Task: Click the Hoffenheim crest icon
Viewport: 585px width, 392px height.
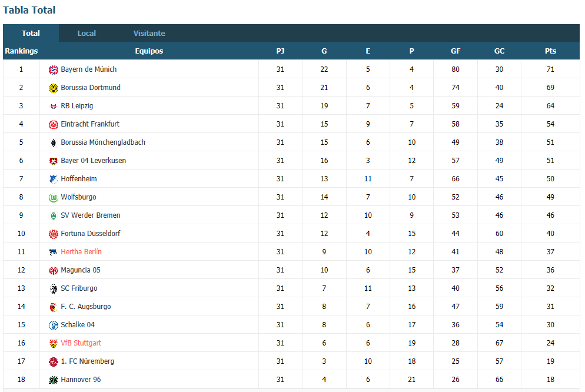Action: 54,180
